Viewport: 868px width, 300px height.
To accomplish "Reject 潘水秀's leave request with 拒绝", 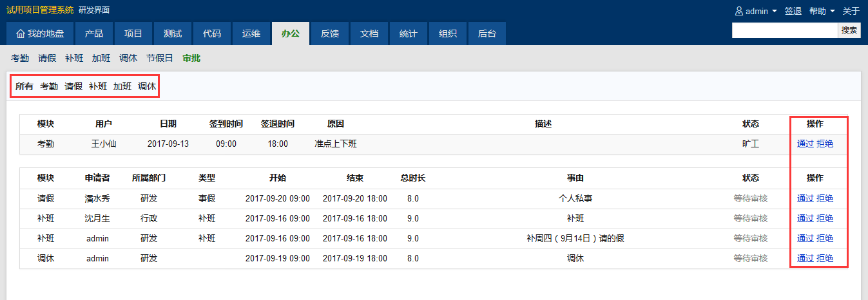I will (x=825, y=199).
